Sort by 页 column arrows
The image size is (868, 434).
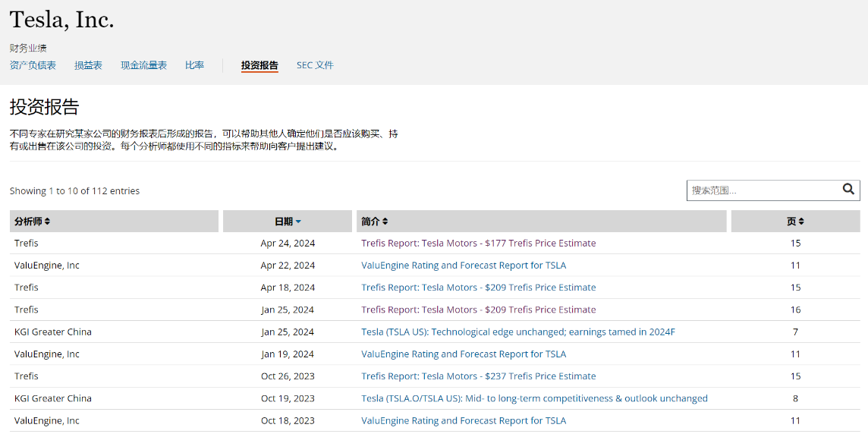point(801,222)
